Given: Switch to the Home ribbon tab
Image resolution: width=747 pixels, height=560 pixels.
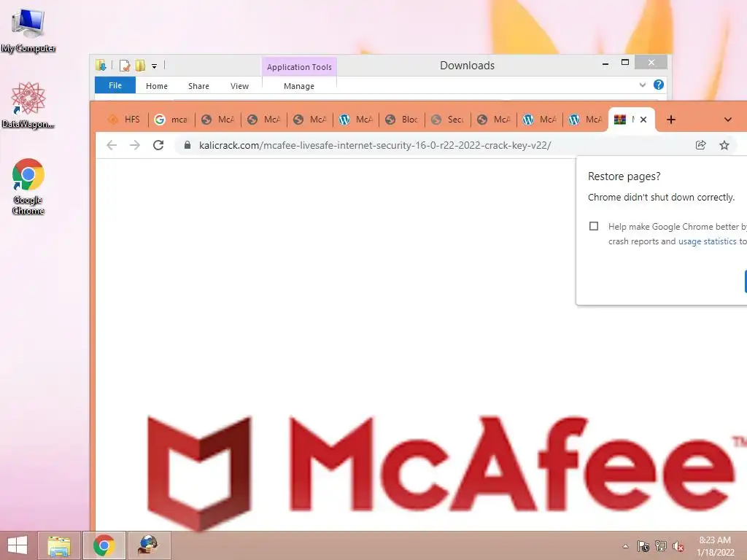Looking at the screenshot, I should [157, 86].
